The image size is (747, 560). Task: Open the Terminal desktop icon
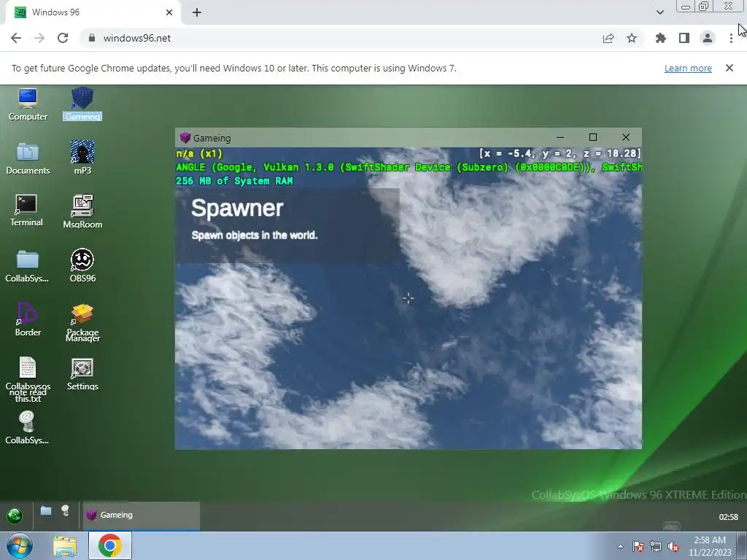pyautogui.click(x=26, y=211)
